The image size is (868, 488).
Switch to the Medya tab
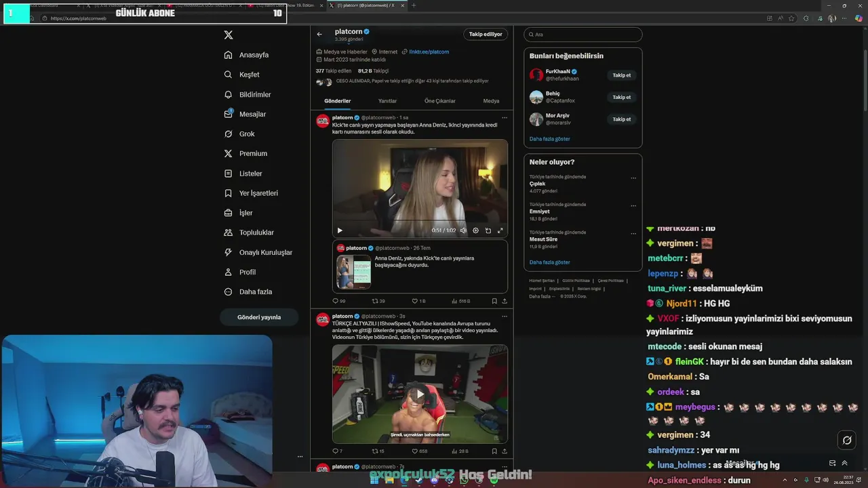pyautogui.click(x=491, y=101)
